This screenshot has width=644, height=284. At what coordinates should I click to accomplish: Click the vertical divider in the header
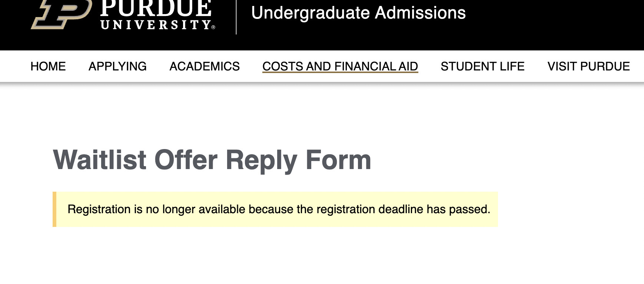coord(236,17)
